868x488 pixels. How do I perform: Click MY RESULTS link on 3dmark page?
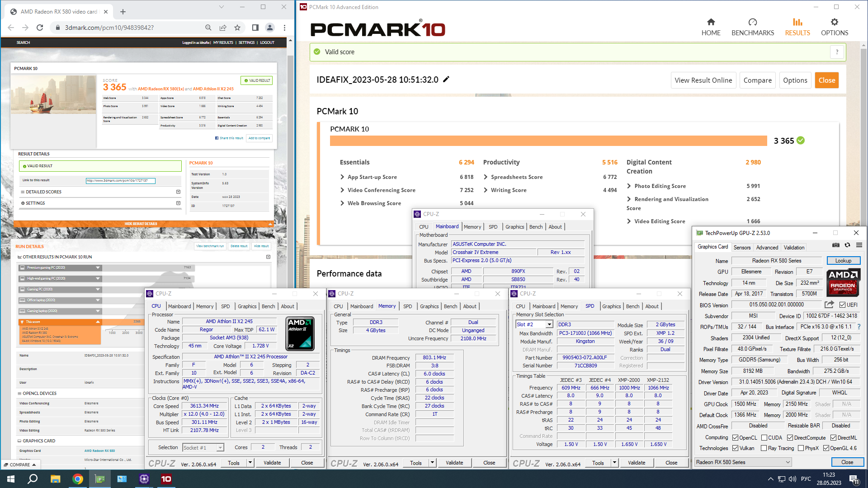pos(223,42)
